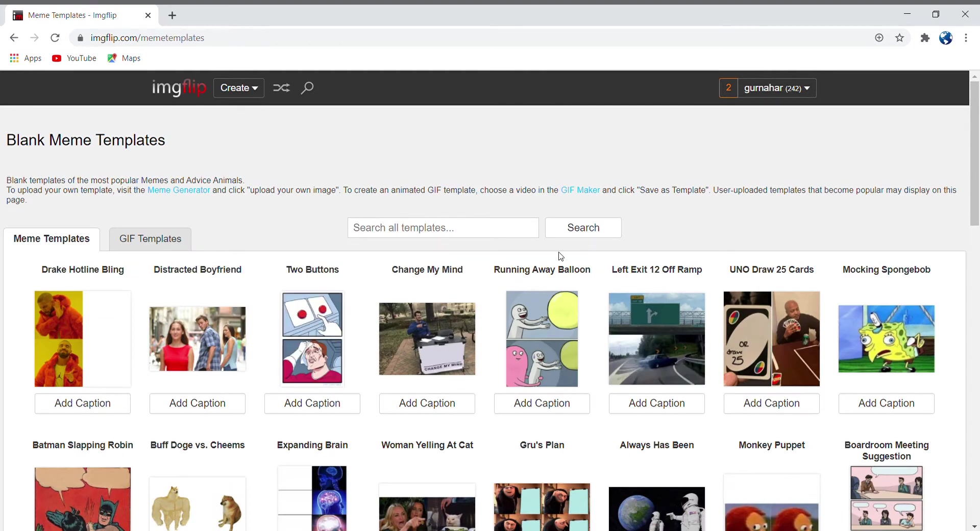Viewport: 980px width, 531px height.
Task: Open the Left Exit 12 Off Ramp thumbnail
Action: (657, 339)
